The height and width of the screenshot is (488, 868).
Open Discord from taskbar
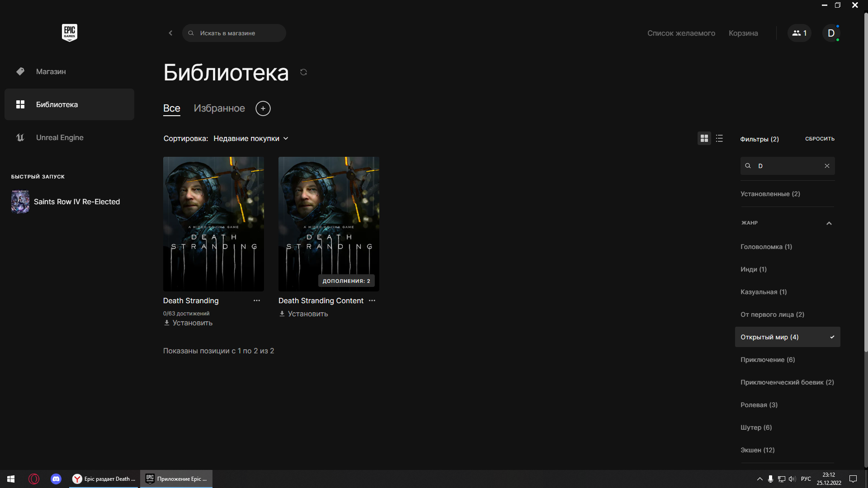click(56, 479)
